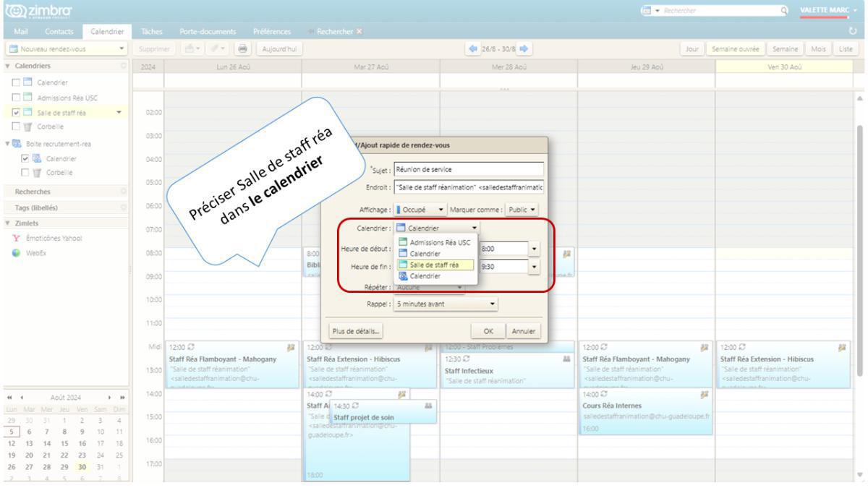Open the Rappel 5 minutes avant dropdown
Image resolution: width=868 pixels, height=488 pixels.
446,304
